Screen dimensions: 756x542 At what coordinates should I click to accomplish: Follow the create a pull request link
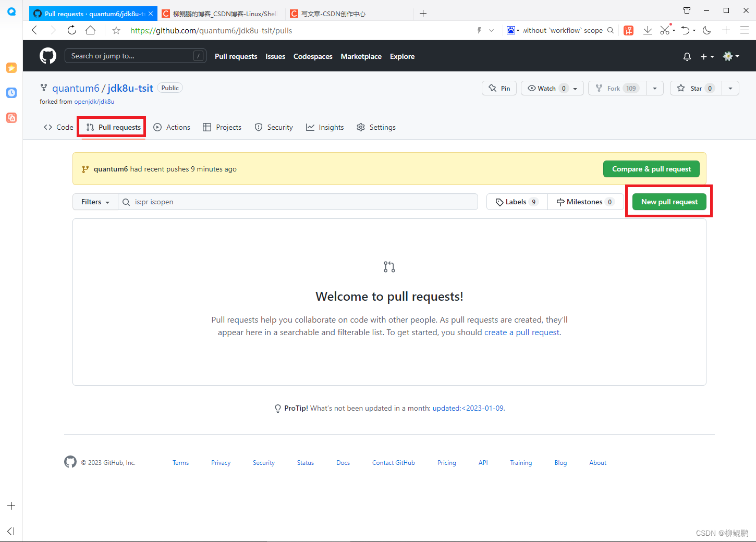(x=521, y=332)
